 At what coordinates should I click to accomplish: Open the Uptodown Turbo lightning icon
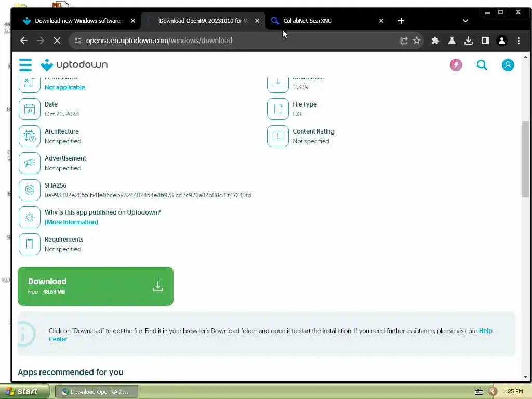click(456, 65)
